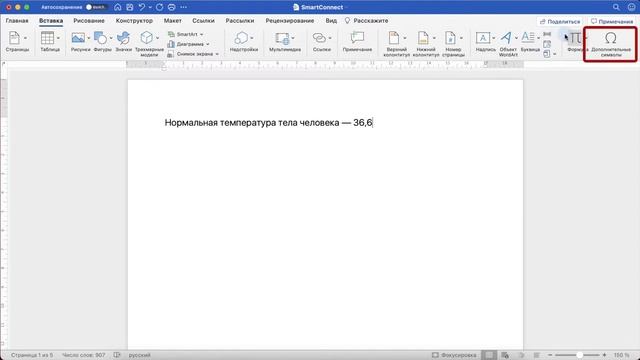
Task: Switch to the Конструктор tab
Action: (x=134, y=20)
